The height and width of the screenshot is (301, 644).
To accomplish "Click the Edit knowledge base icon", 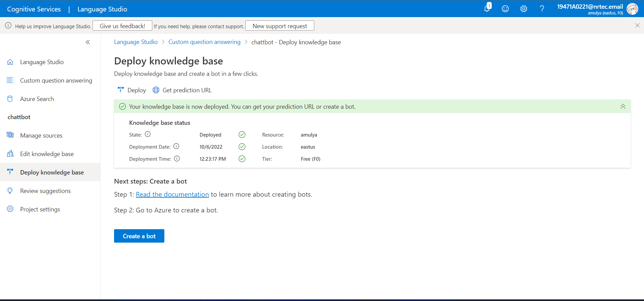I will tap(10, 154).
